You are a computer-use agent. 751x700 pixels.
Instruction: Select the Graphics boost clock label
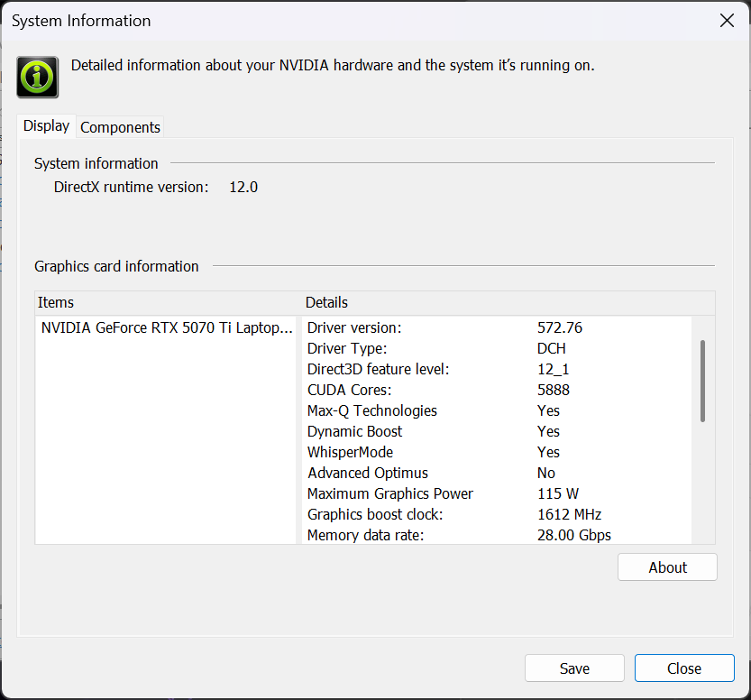[x=375, y=514]
